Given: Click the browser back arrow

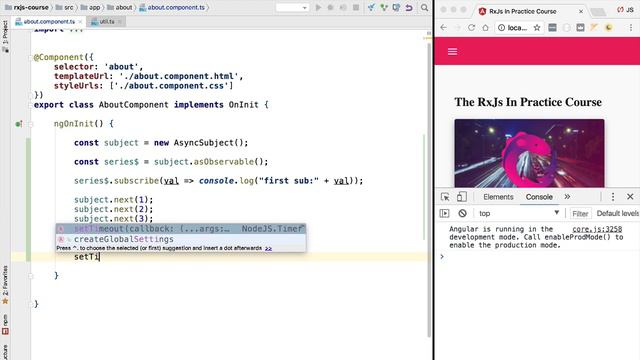Looking at the screenshot, I should click(444, 28).
